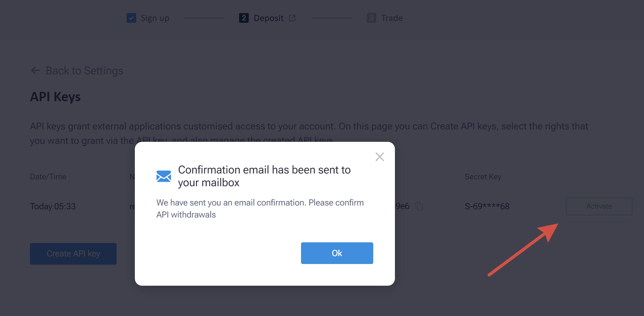Toggle the Sign up step checkbox

(131, 18)
